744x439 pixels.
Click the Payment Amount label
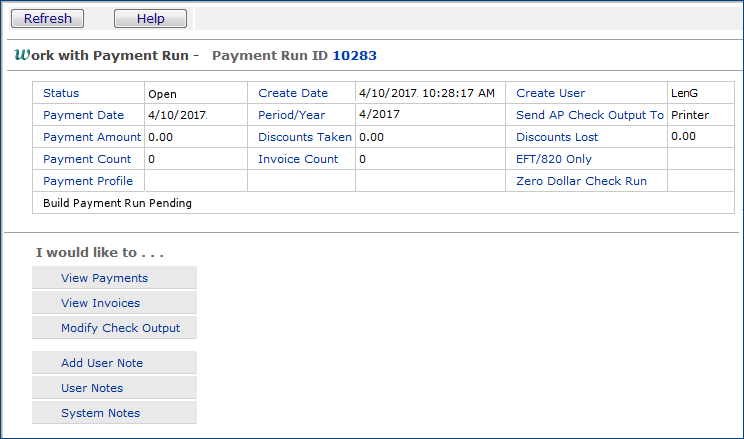(92, 137)
